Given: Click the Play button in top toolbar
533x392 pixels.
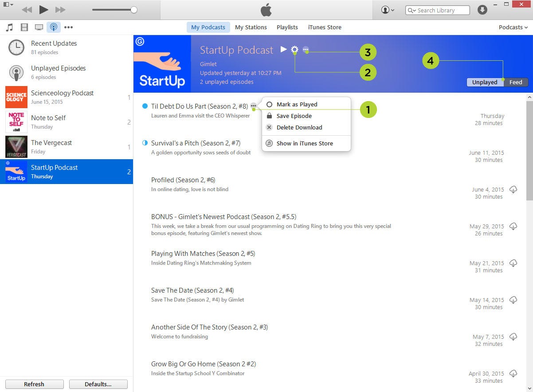Looking at the screenshot, I should click(43, 9).
